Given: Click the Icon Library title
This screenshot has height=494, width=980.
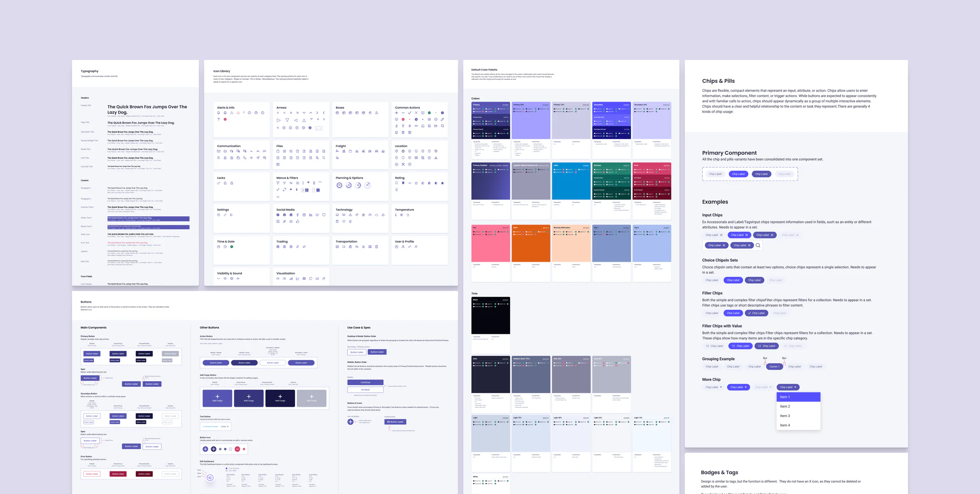Looking at the screenshot, I should click(x=221, y=71).
